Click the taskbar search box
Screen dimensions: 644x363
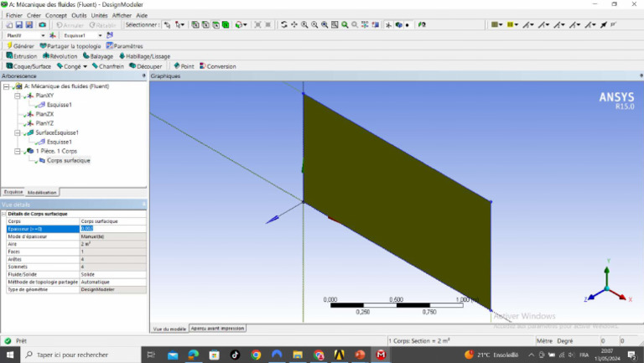[80, 355]
